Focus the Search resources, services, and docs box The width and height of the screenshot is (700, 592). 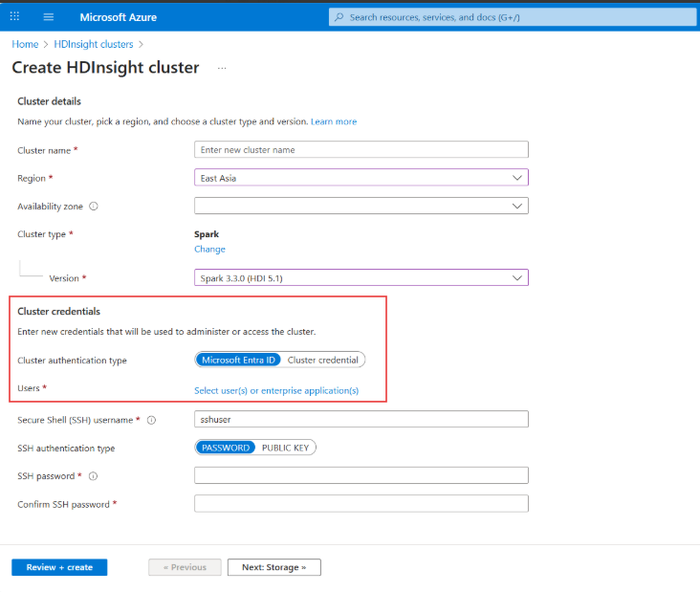coord(513,17)
